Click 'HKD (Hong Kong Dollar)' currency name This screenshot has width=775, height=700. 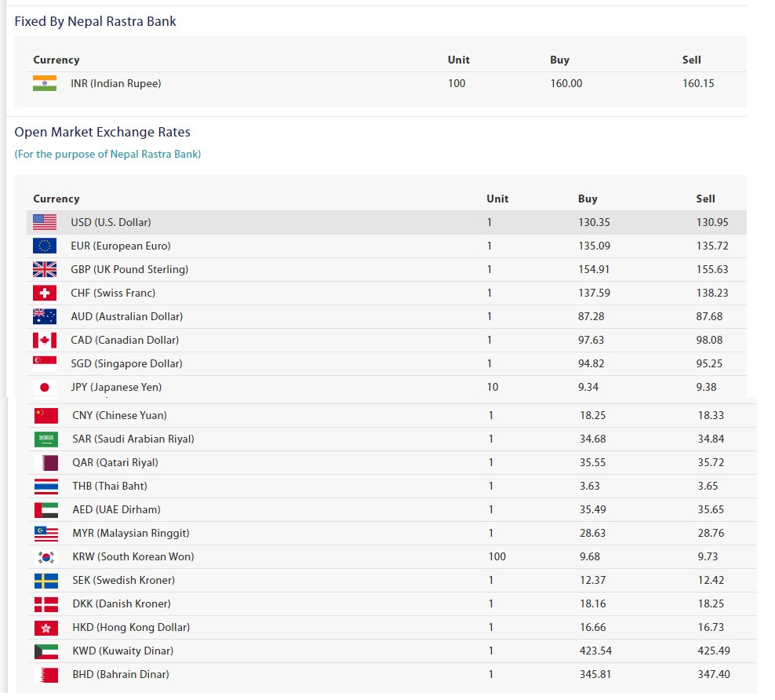point(131,627)
